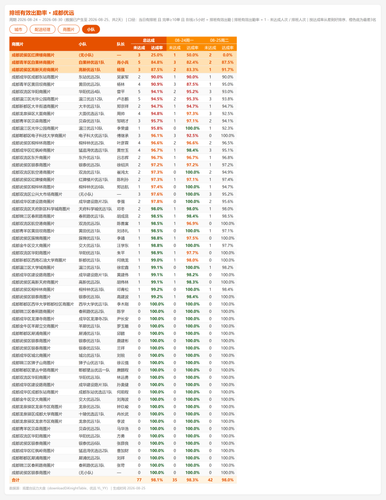This screenshot has width=386, height=500.
Task: Click the 小队 column header
Action: click(83, 44)
